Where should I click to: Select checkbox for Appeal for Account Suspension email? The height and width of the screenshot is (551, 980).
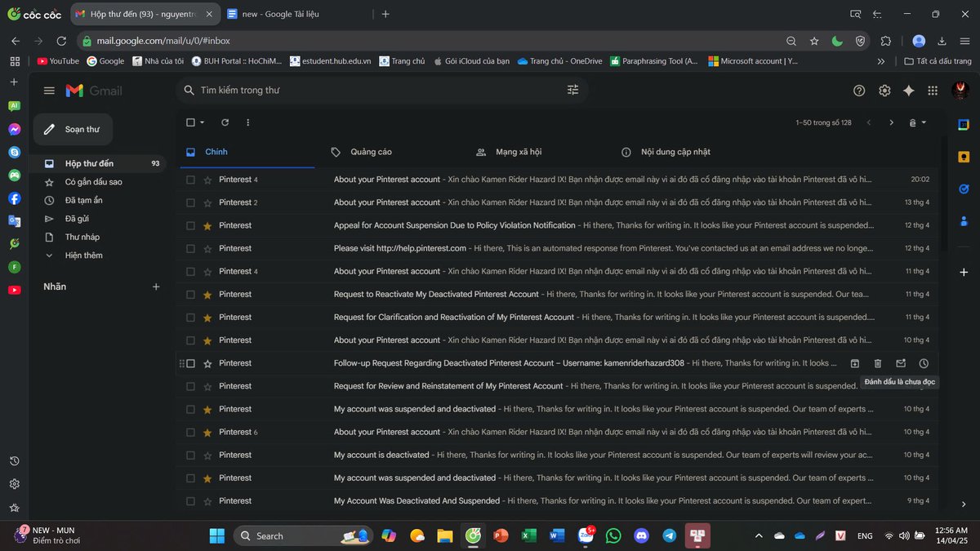pos(190,225)
